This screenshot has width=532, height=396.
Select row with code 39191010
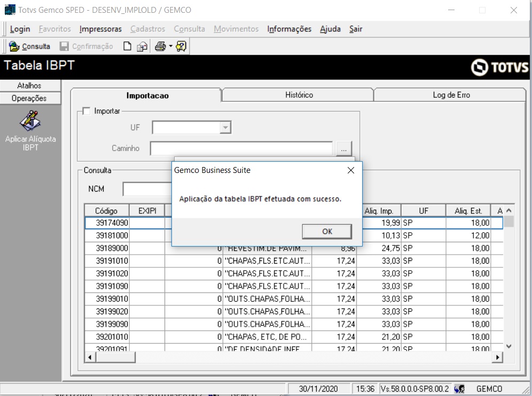pos(294,261)
